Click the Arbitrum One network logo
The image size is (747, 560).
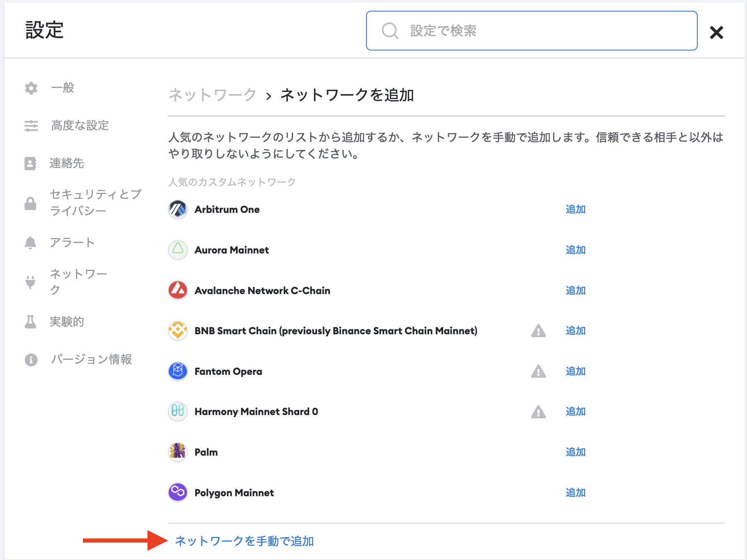pos(178,210)
